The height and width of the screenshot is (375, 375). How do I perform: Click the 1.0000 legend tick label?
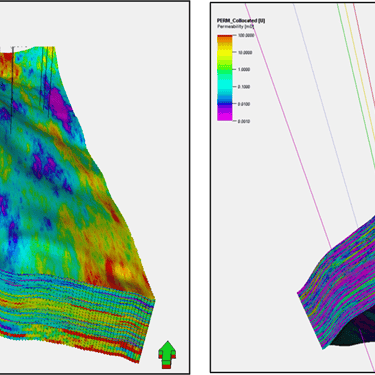[x=244, y=69]
